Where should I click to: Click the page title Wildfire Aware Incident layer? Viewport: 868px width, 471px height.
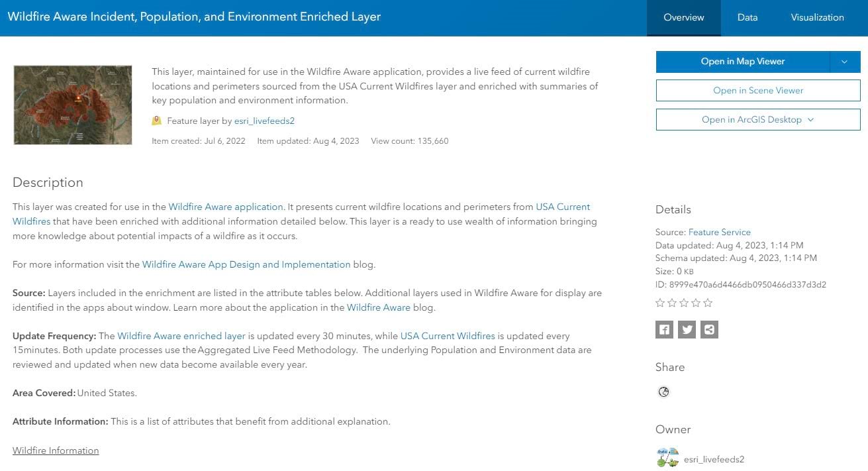click(194, 17)
